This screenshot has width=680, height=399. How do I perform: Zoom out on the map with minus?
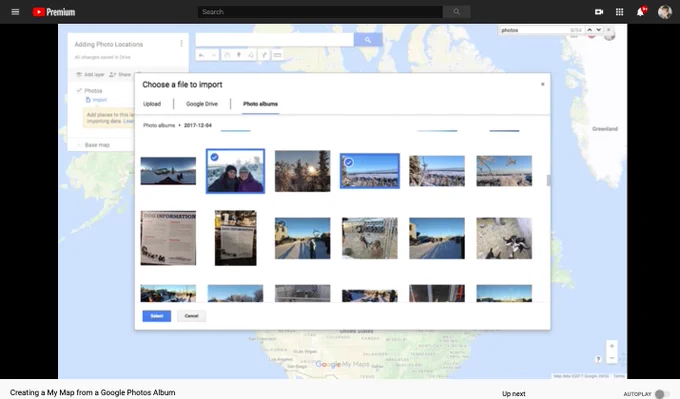pos(611,358)
